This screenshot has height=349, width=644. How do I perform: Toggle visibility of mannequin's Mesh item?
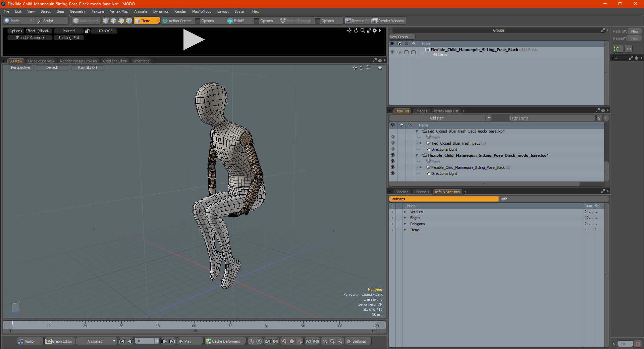[x=393, y=161]
